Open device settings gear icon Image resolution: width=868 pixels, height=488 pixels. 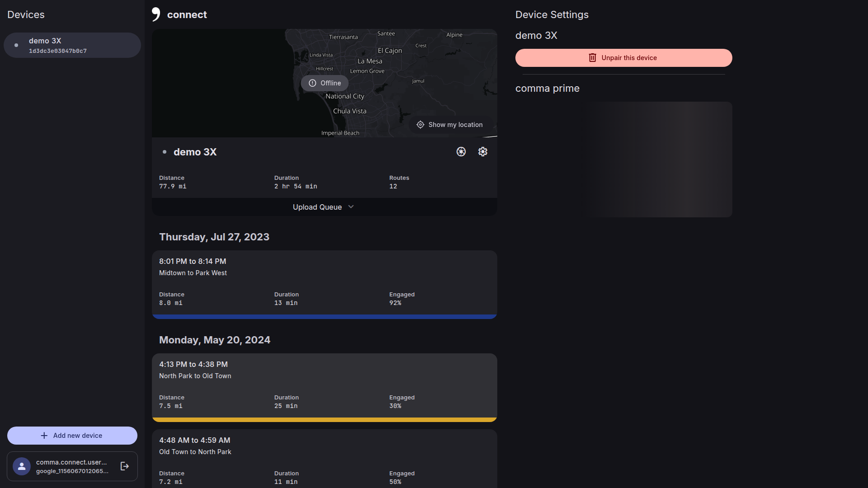coord(482,152)
